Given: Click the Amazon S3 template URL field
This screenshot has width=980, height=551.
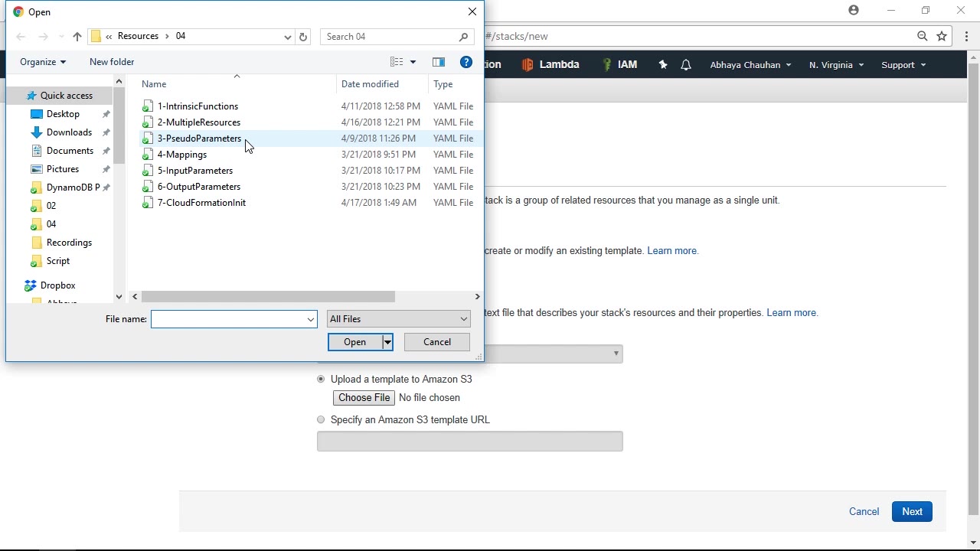Looking at the screenshot, I should click(470, 442).
